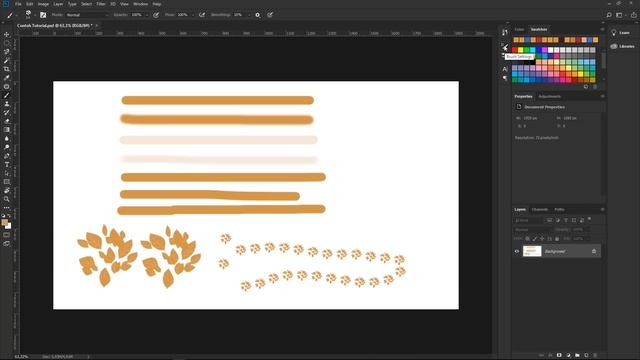Switch to the Channels tab

[540, 209]
